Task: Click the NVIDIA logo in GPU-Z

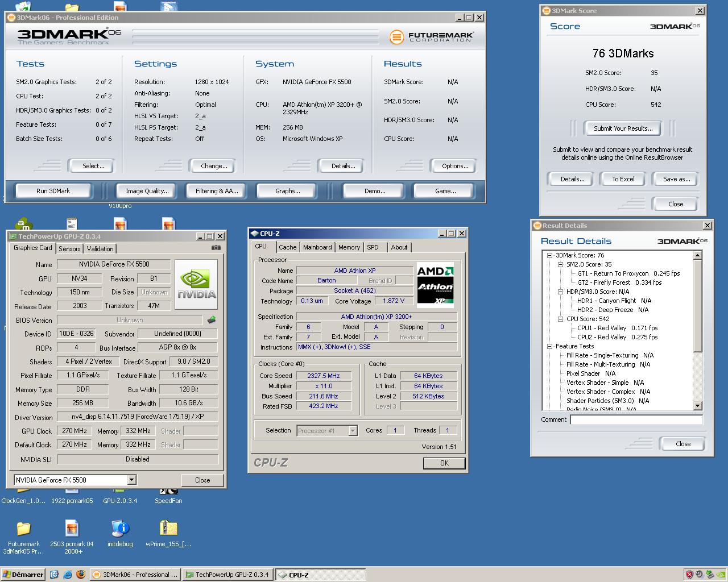Action: point(197,284)
